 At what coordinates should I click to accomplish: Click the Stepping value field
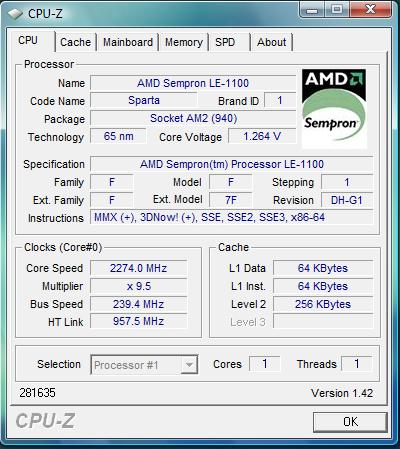point(347,182)
